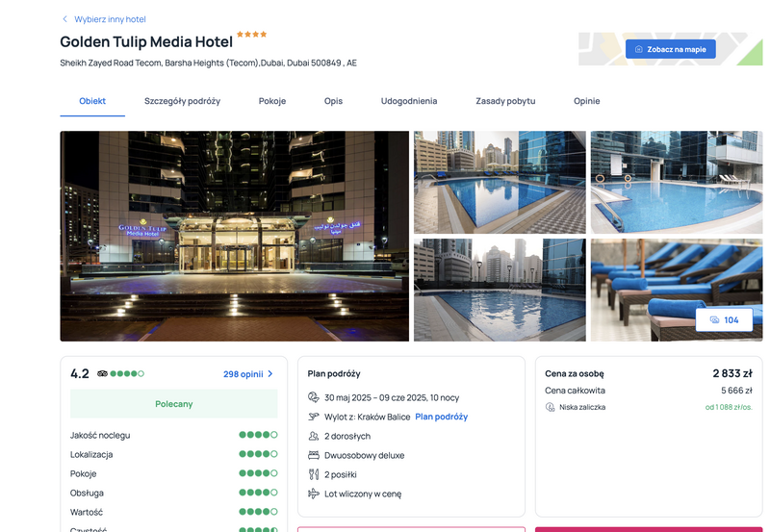Click the chevron after 298 opinii
770x532 pixels.
270,374
